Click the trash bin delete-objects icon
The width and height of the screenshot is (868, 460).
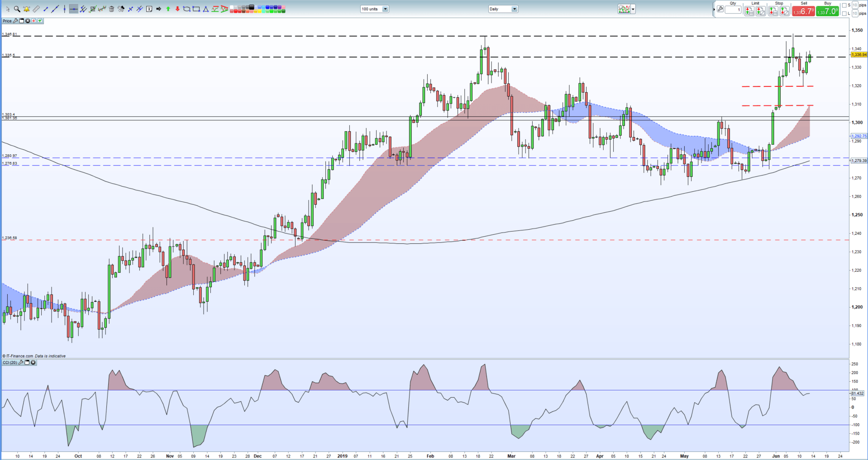pos(111,9)
